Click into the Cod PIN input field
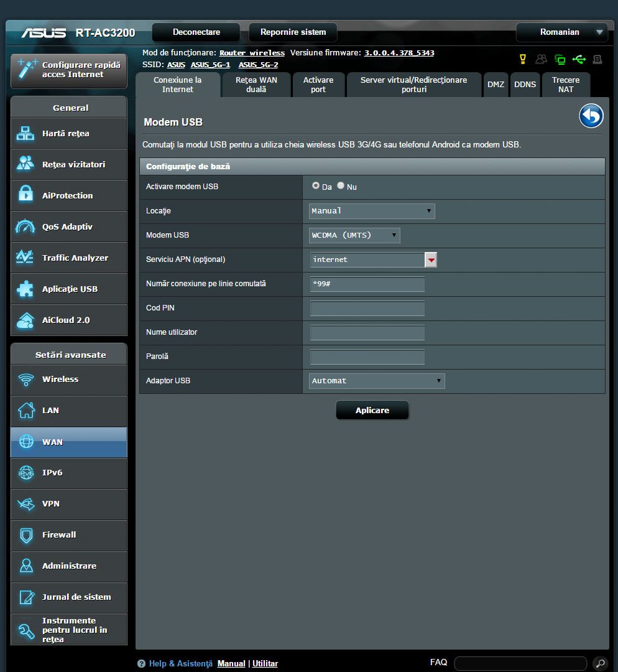The image size is (618, 672). (x=367, y=309)
